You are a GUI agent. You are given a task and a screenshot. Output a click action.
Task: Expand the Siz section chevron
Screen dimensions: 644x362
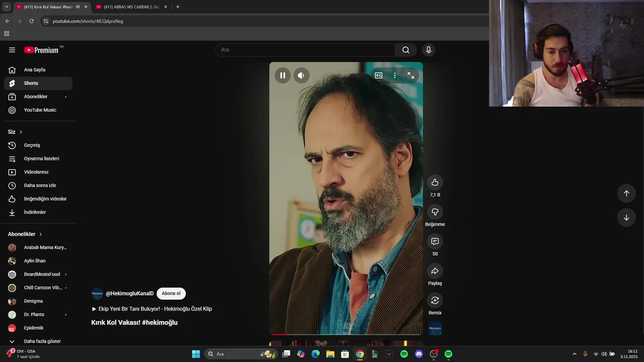point(21,132)
